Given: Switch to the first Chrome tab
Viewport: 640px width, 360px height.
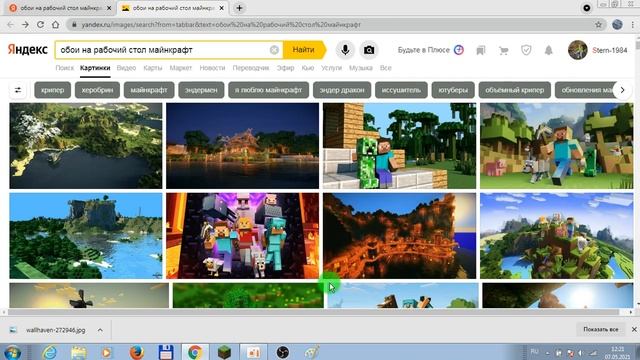Looking at the screenshot, I should [60, 8].
